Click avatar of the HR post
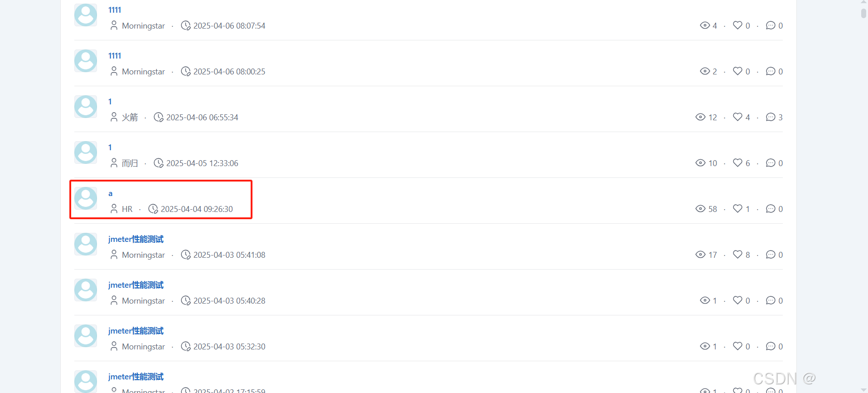The width and height of the screenshot is (868, 393). click(86, 198)
